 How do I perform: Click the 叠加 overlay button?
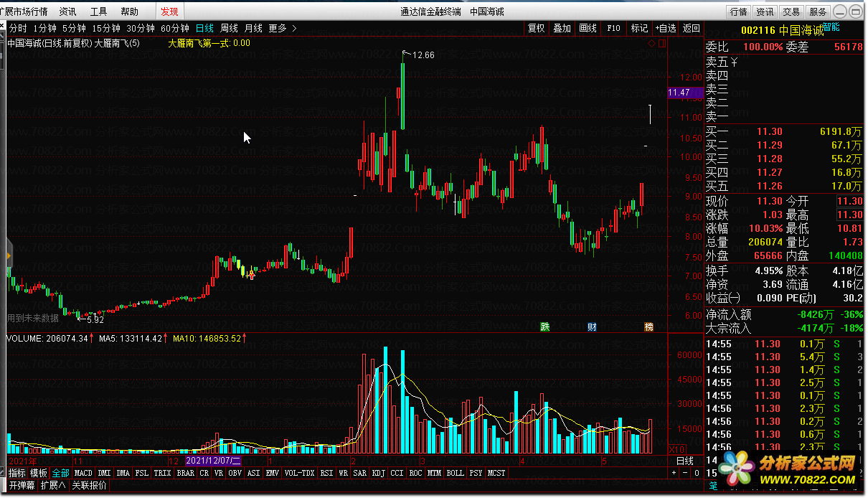[x=562, y=28]
